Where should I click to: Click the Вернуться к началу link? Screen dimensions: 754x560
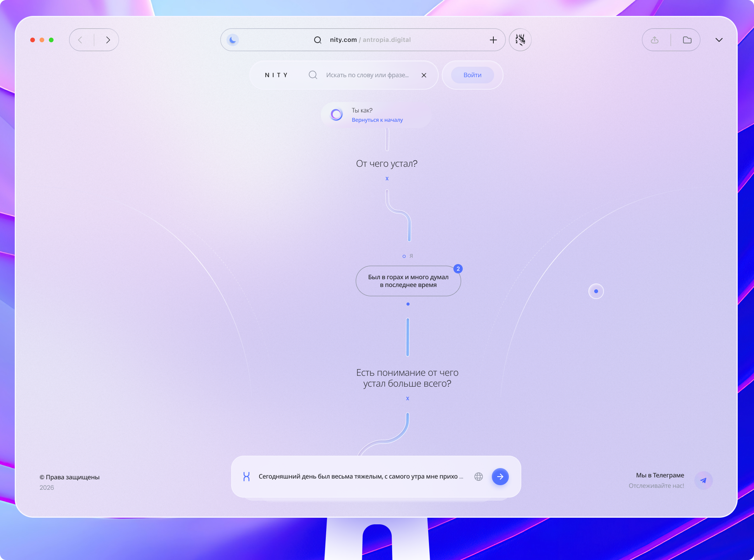click(x=377, y=120)
